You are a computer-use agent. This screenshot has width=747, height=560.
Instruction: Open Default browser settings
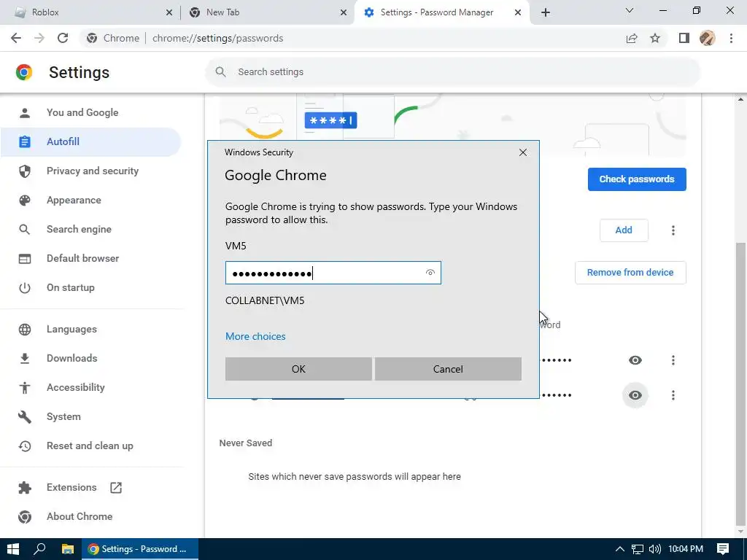click(90, 258)
